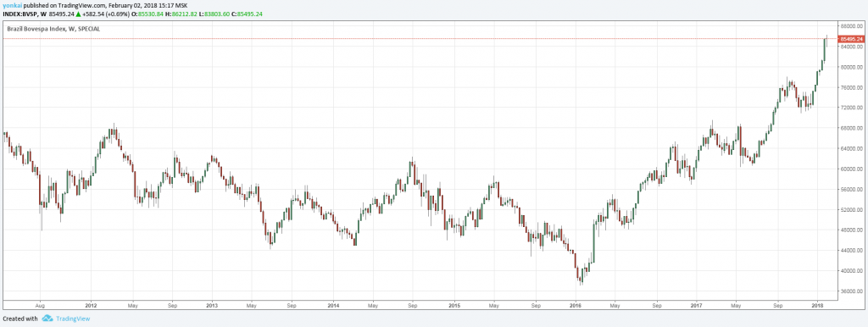Click the 2016 time axis label
This screenshot has height=327, width=868.
tap(576, 305)
